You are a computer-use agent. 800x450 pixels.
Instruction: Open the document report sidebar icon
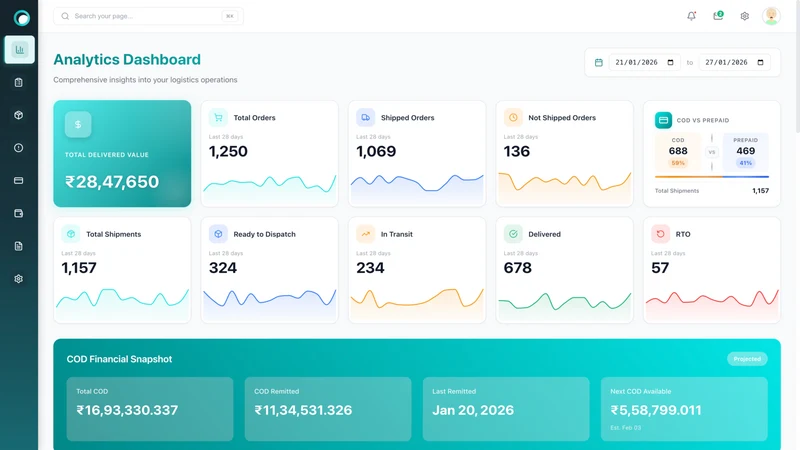click(19, 246)
